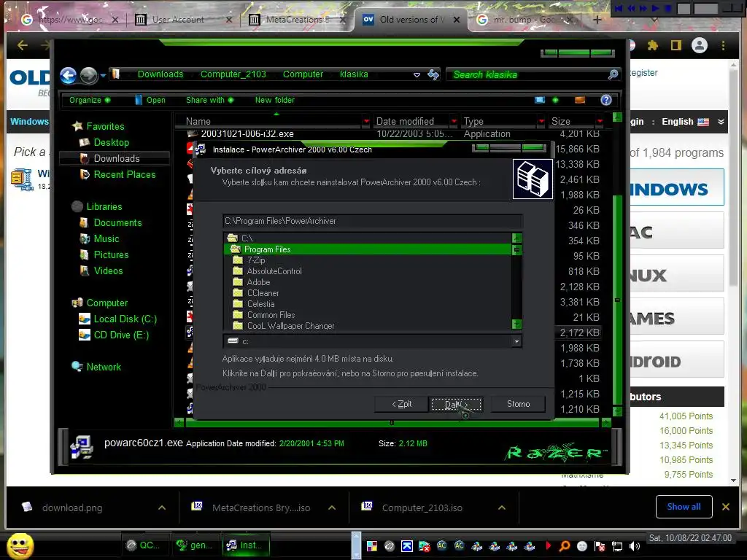747x560 pixels.
Task: Sort by Name column header
Action: click(198, 122)
